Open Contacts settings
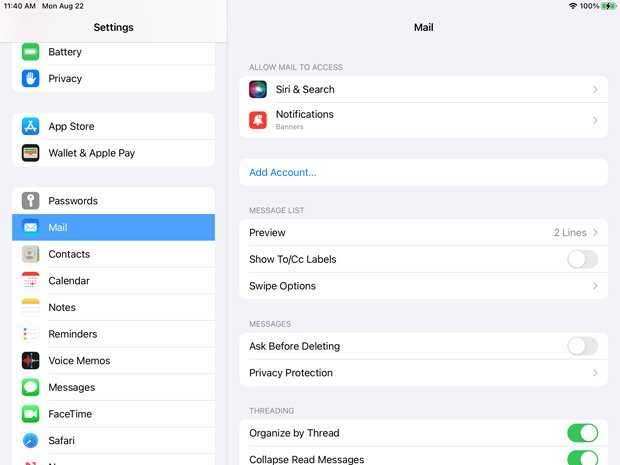This screenshot has height=465, width=620. [113, 254]
